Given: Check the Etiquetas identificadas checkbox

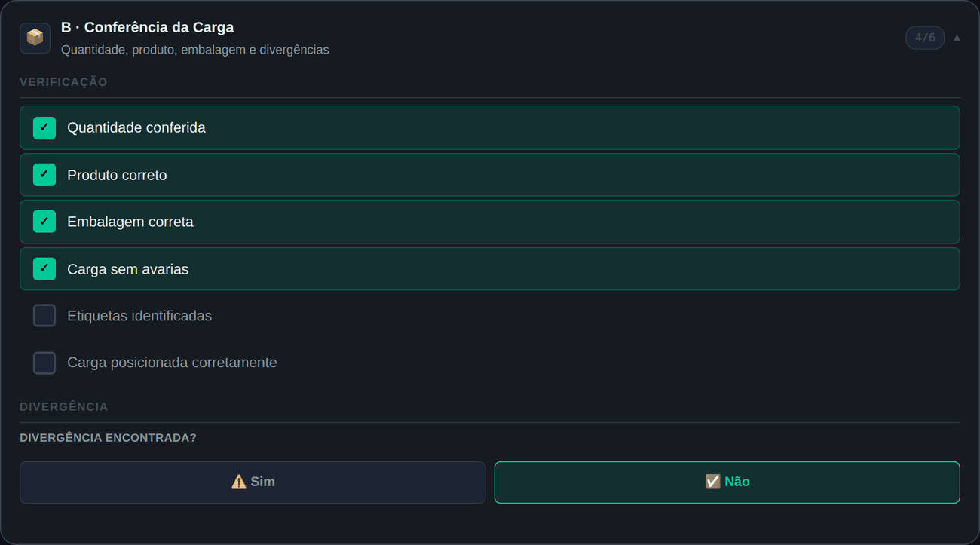Looking at the screenshot, I should (44, 316).
